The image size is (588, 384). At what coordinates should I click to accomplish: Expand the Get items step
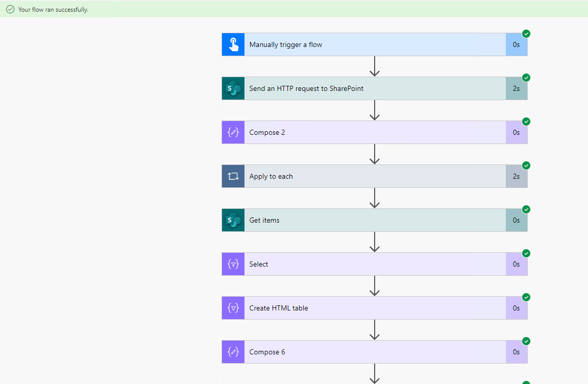(x=375, y=220)
